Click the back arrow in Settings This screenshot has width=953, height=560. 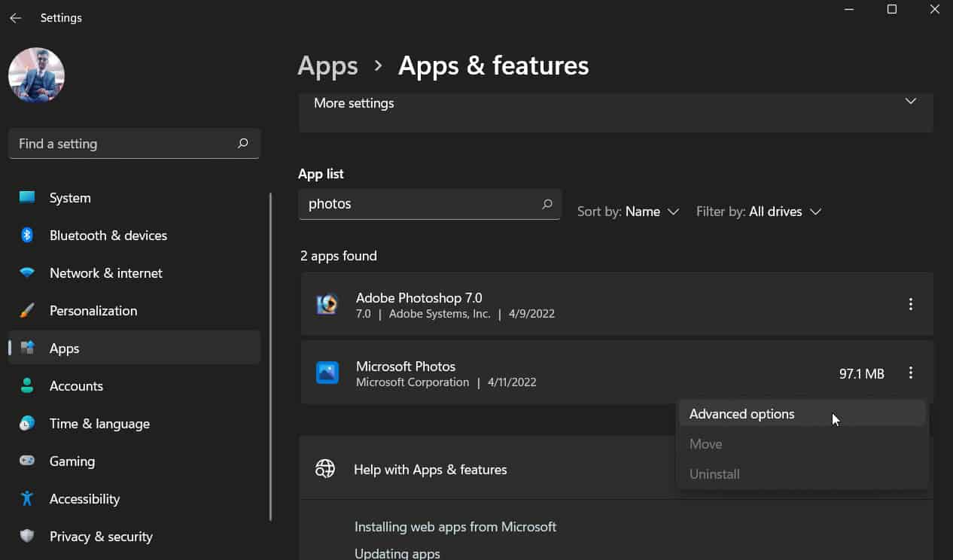pos(15,18)
